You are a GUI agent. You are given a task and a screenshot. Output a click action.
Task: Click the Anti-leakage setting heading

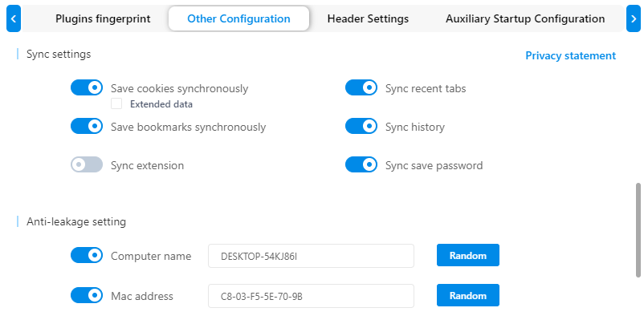(76, 221)
